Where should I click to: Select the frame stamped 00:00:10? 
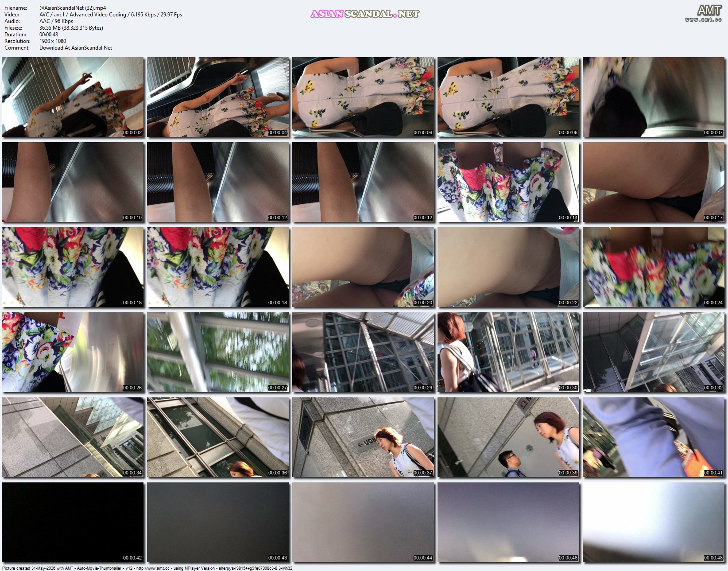[x=73, y=182]
